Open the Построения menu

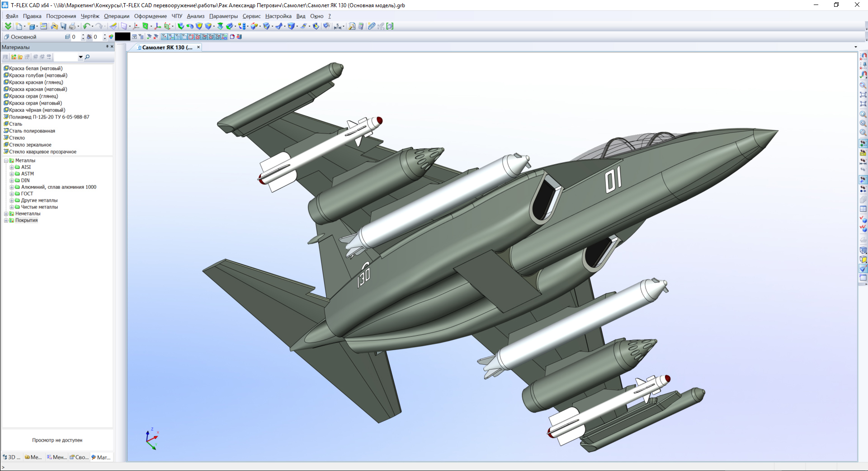[61, 16]
